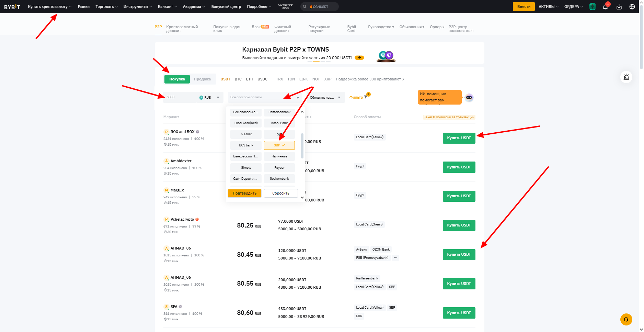
Task: Click the amount input field with 5000
Action: point(180,98)
